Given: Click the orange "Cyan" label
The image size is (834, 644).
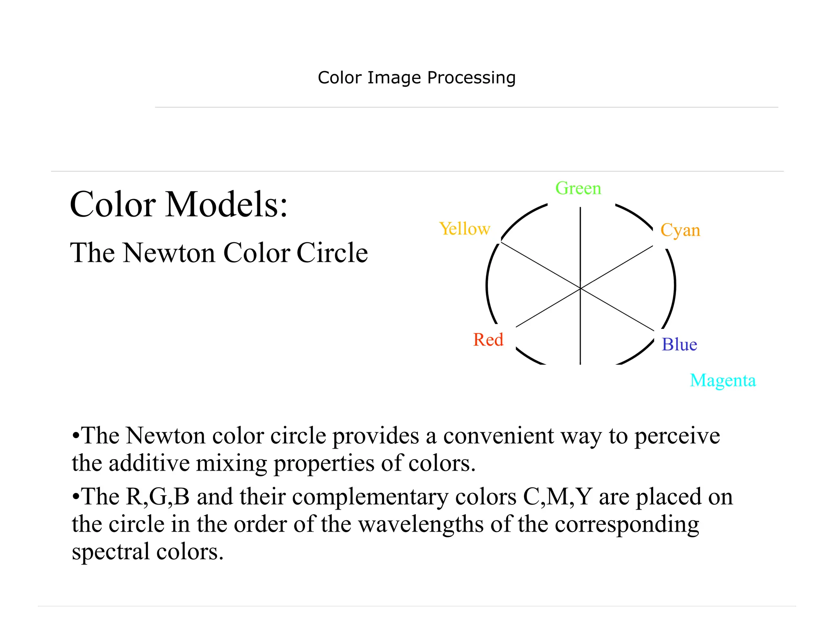Looking at the screenshot, I should coord(680,230).
